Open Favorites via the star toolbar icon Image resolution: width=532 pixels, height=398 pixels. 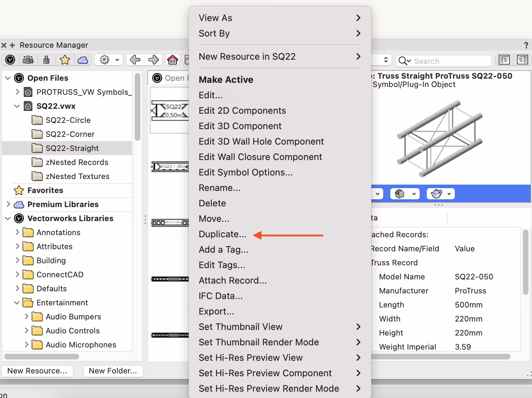click(65, 60)
